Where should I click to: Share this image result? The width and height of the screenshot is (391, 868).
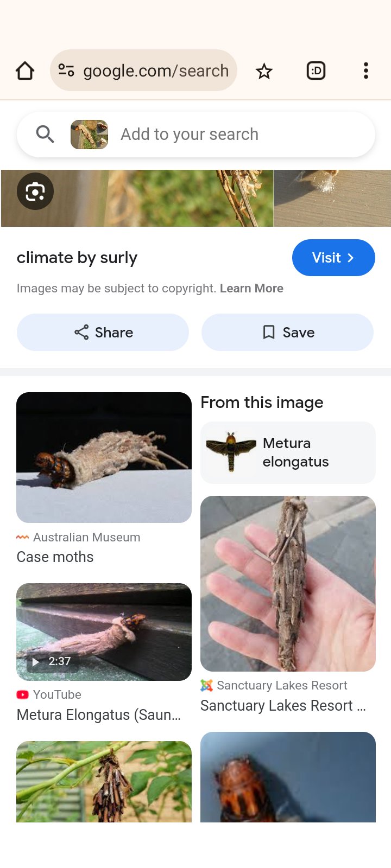(x=103, y=332)
